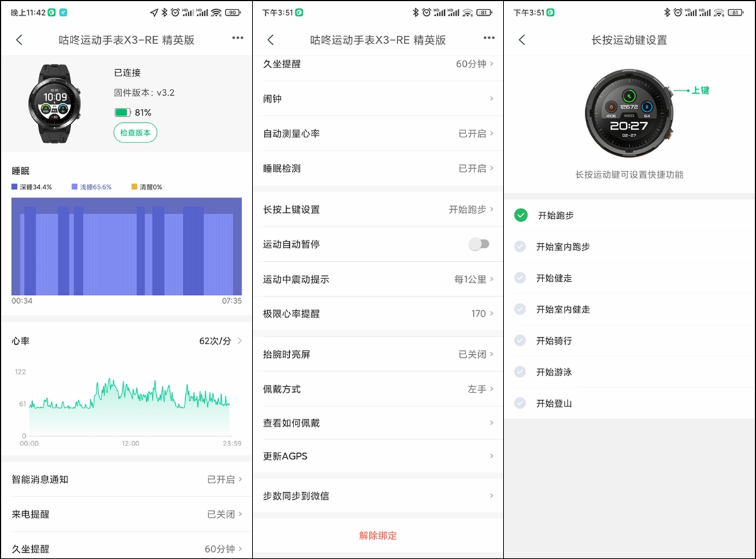756x559 pixels.
Task: Open the more options (…) menu on device page
Action: coord(238,39)
